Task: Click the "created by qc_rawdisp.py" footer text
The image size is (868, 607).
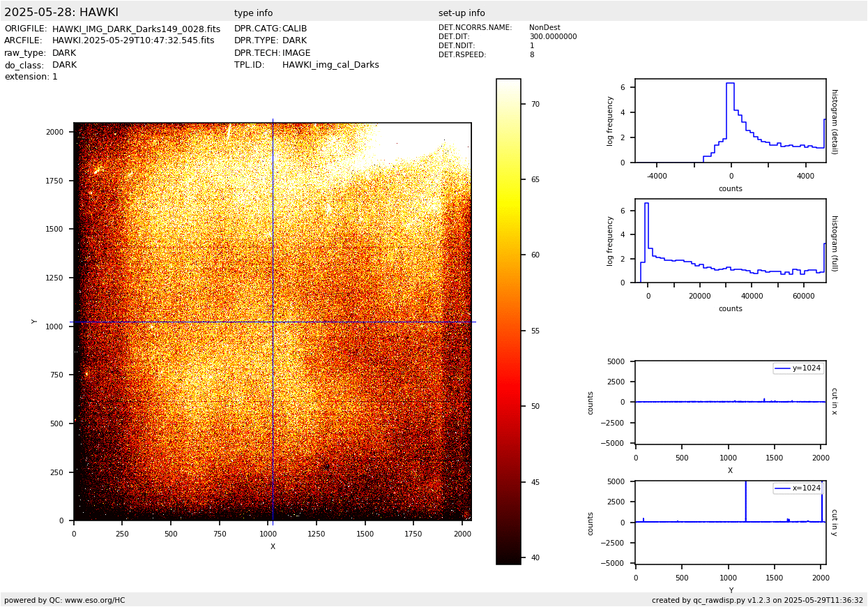Action: [x=757, y=600]
